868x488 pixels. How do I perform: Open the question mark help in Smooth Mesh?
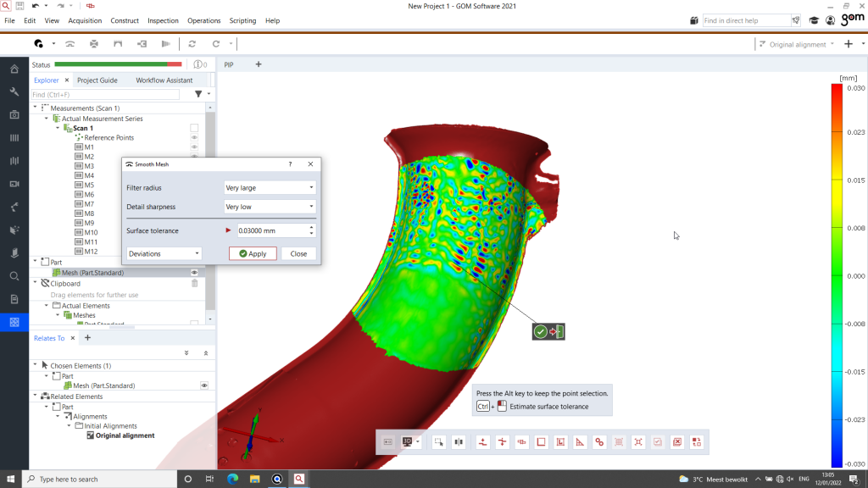290,164
